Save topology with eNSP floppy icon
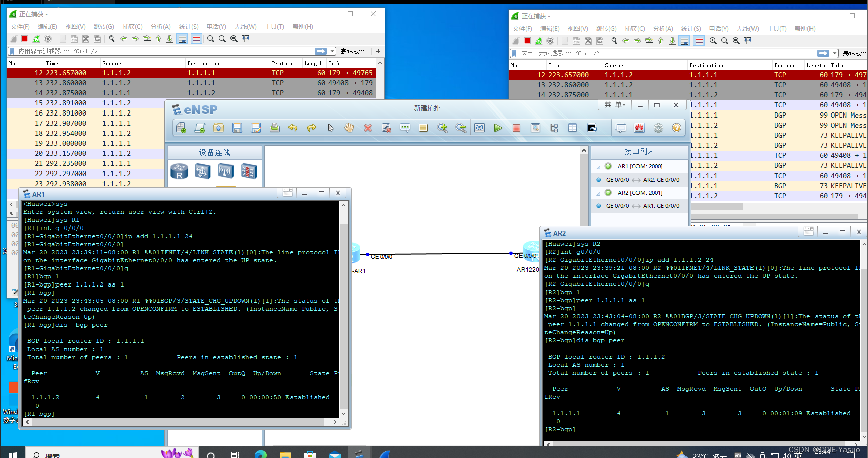 pos(237,128)
